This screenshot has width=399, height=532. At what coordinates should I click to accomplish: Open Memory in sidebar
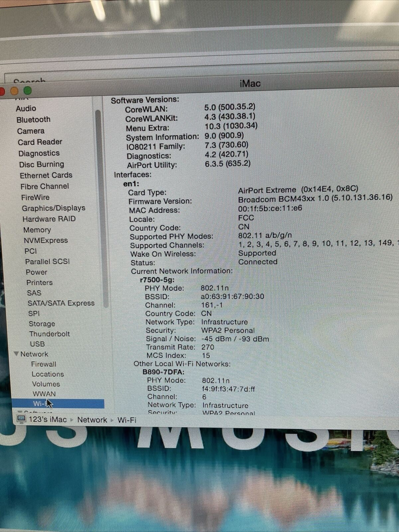click(37, 230)
